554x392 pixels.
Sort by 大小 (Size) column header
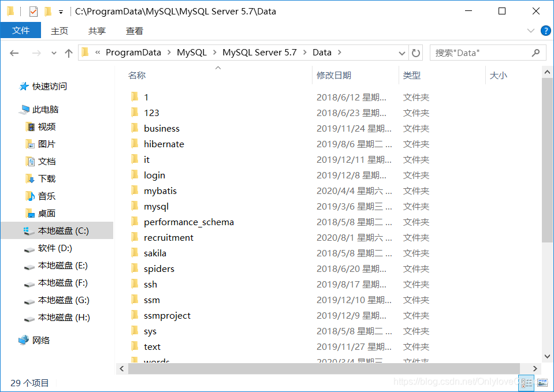pyautogui.click(x=498, y=75)
